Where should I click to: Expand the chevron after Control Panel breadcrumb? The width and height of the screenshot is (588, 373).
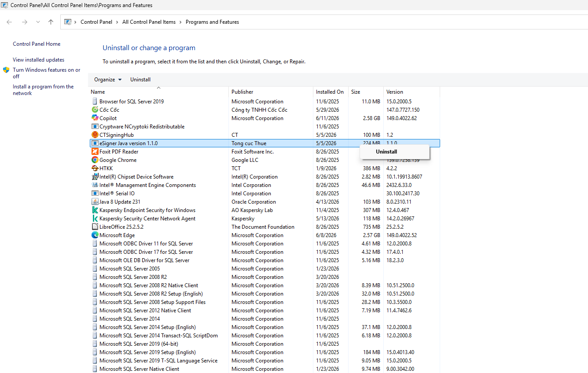tap(117, 22)
